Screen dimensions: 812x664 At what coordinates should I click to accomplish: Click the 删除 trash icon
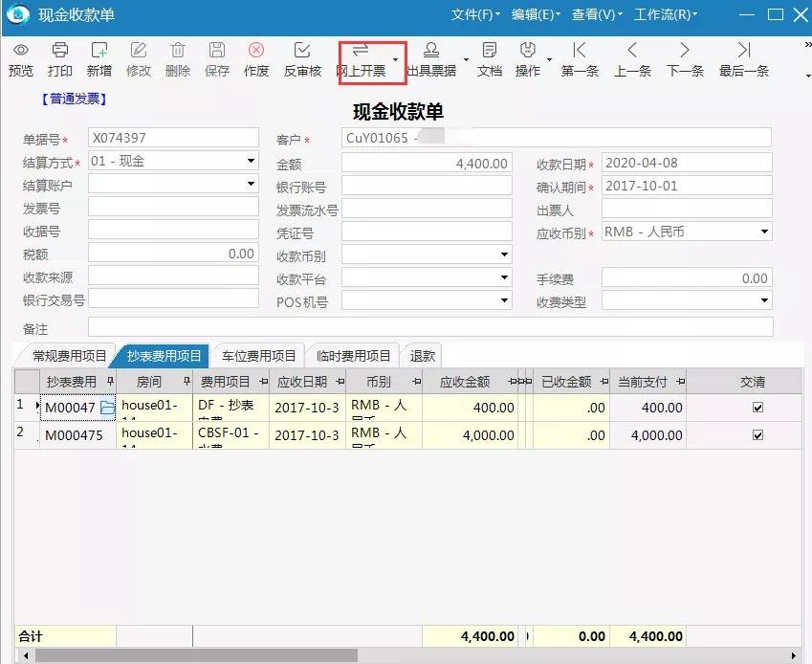(178, 51)
